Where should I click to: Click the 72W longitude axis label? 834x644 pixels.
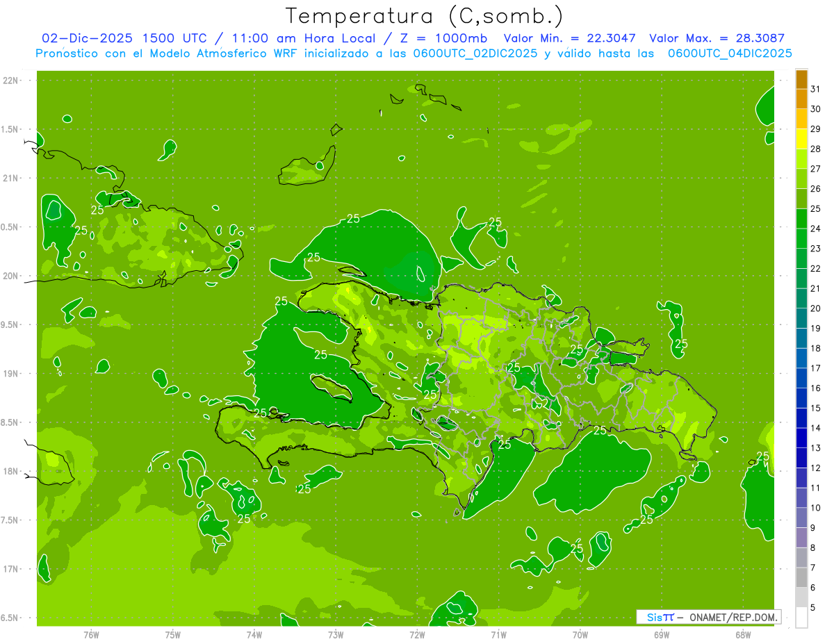click(x=417, y=635)
